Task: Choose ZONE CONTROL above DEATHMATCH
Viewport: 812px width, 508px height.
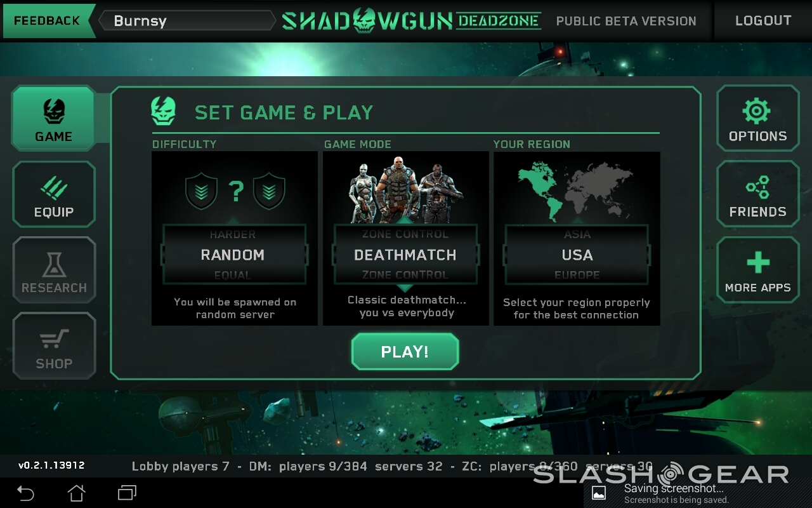Action: [x=405, y=234]
